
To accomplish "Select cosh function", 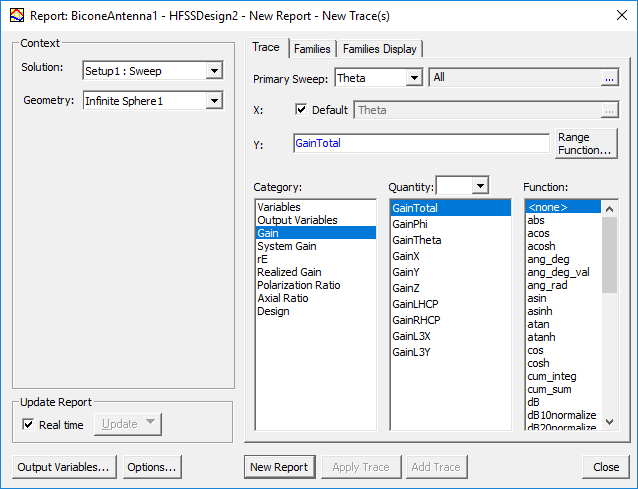I will tap(563, 363).
